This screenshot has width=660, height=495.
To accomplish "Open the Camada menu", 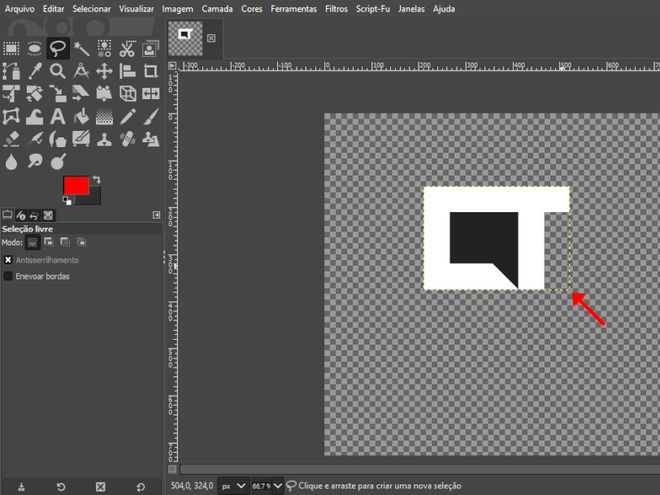I will click(x=217, y=9).
